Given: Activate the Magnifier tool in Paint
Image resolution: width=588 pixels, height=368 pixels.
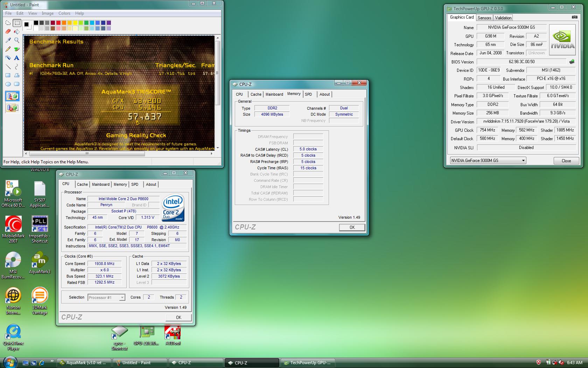Looking at the screenshot, I should tap(16, 40).
